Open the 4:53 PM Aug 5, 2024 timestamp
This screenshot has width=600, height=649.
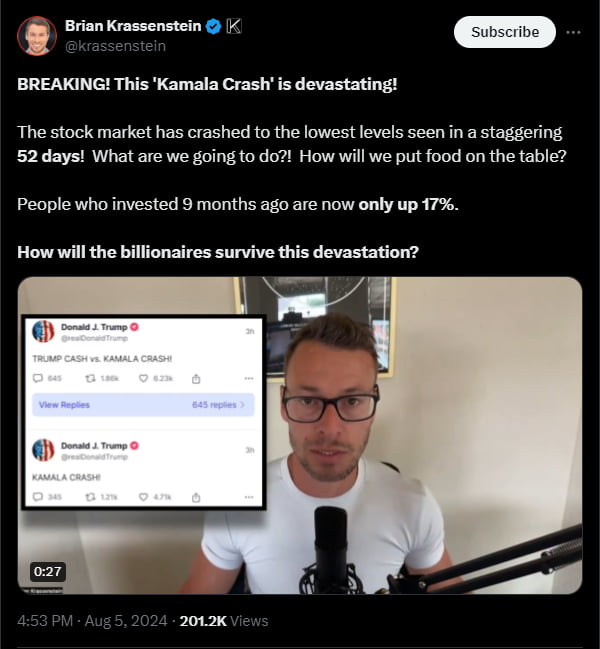pos(92,621)
